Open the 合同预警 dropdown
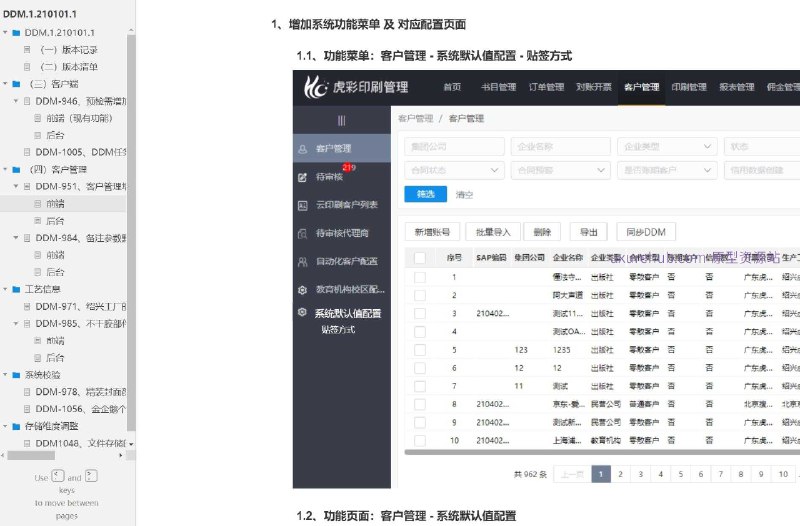This screenshot has height=526, width=800. pos(561,170)
